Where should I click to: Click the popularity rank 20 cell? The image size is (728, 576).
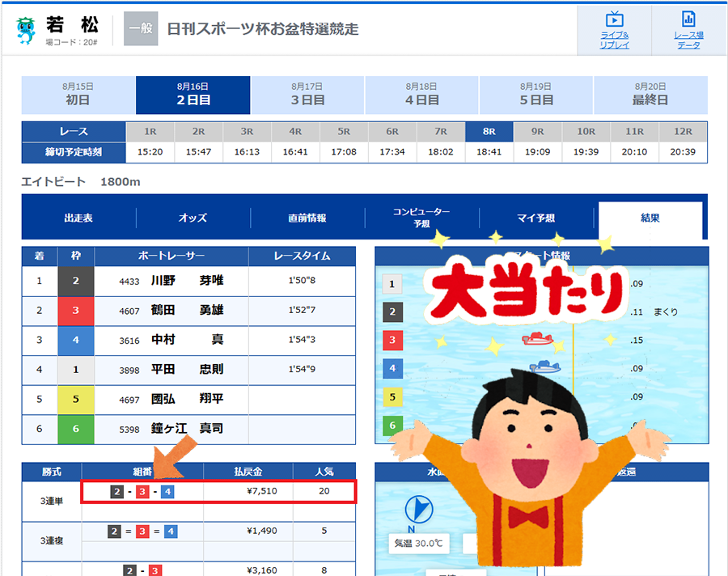(324, 491)
